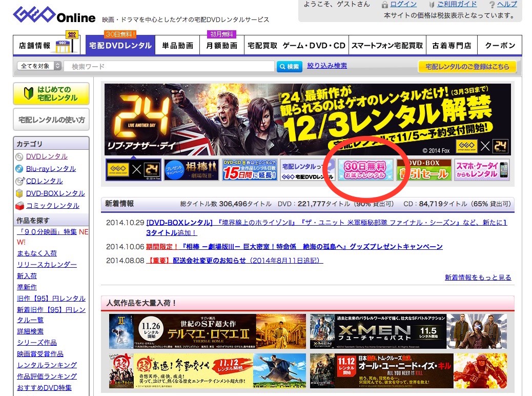Image resolution: width=532 pixels, height=396 pixels.
Task: Open the 店舗情報 tab
Action: pos(47,45)
